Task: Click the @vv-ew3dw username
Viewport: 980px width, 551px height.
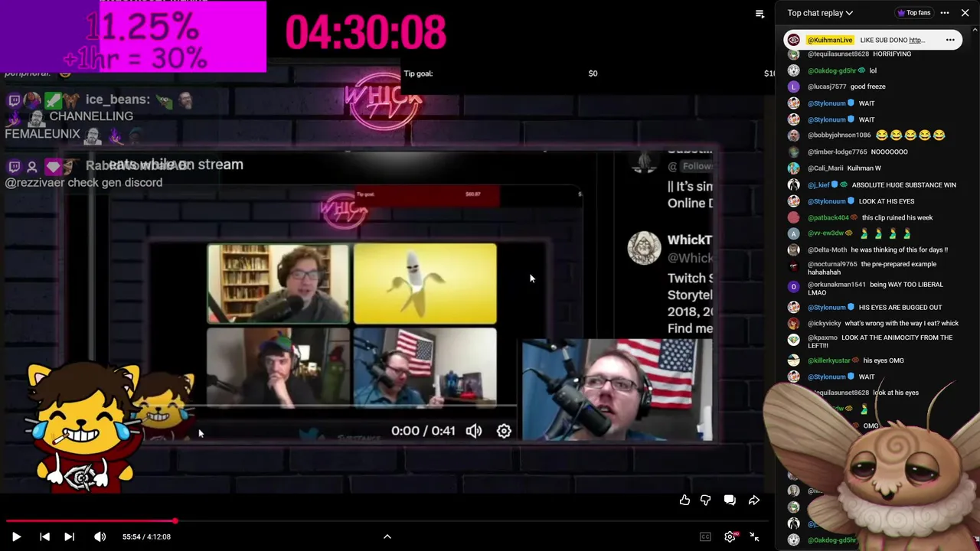Action: tap(825, 233)
